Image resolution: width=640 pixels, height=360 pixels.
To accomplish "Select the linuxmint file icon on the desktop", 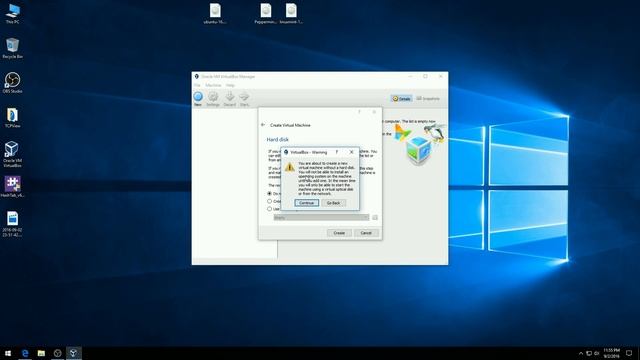I will click(x=291, y=13).
